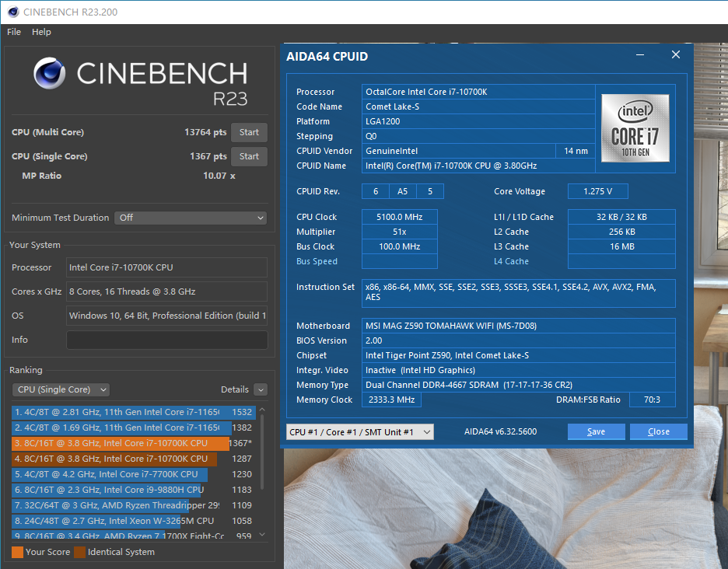The image size is (728, 569).
Task: Click the Memory Type DDR4-4667 value
Action: [x=519, y=385]
